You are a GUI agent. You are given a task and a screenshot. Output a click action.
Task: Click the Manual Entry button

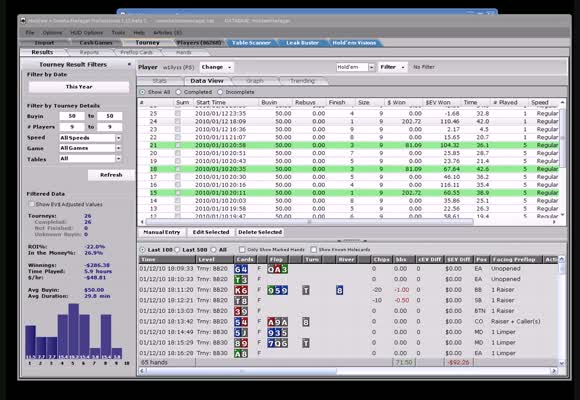(x=162, y=232)
